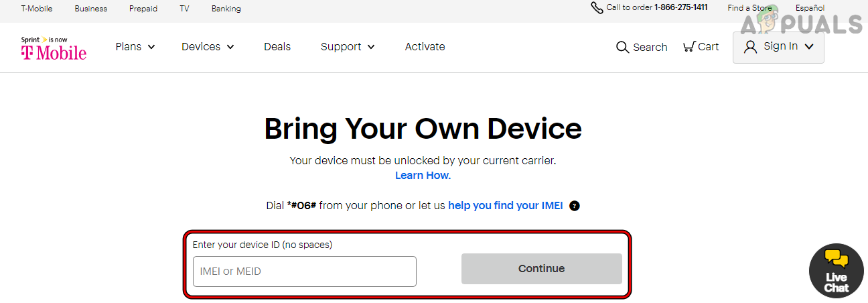Open the Sign In dropdown chevron

tap(809, 47)
